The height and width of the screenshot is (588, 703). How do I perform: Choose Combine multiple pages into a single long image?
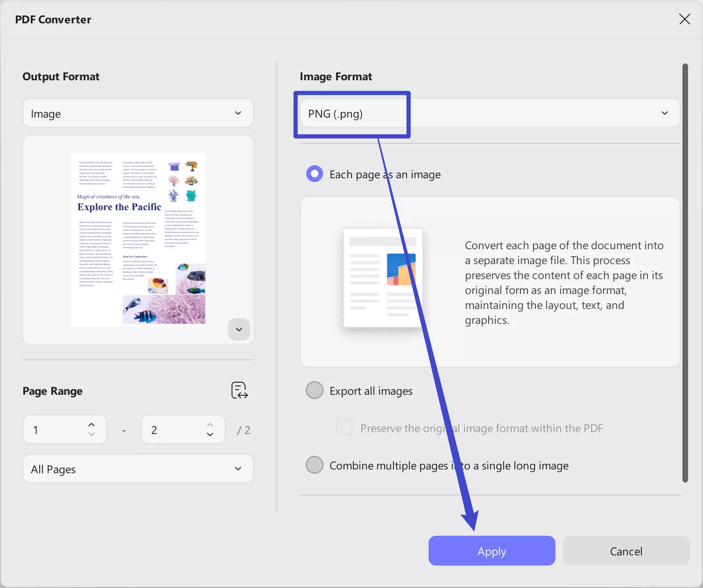click(314, 465)
